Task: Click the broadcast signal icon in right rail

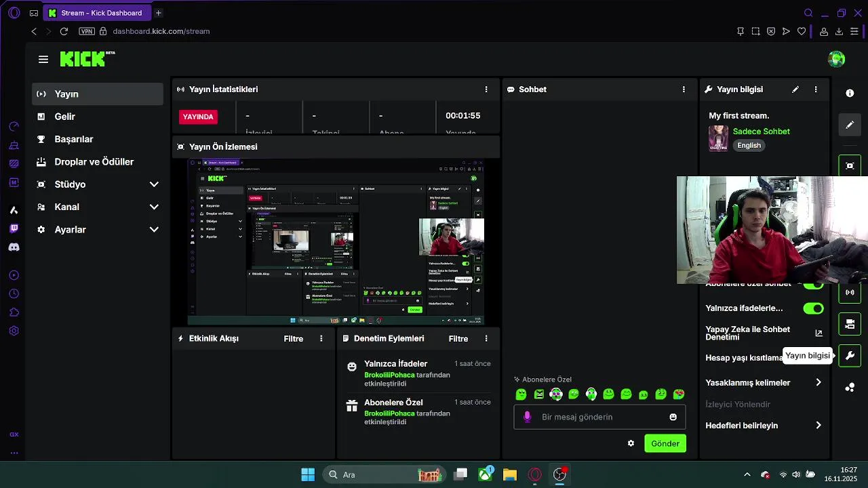Action: click(850, 292)
